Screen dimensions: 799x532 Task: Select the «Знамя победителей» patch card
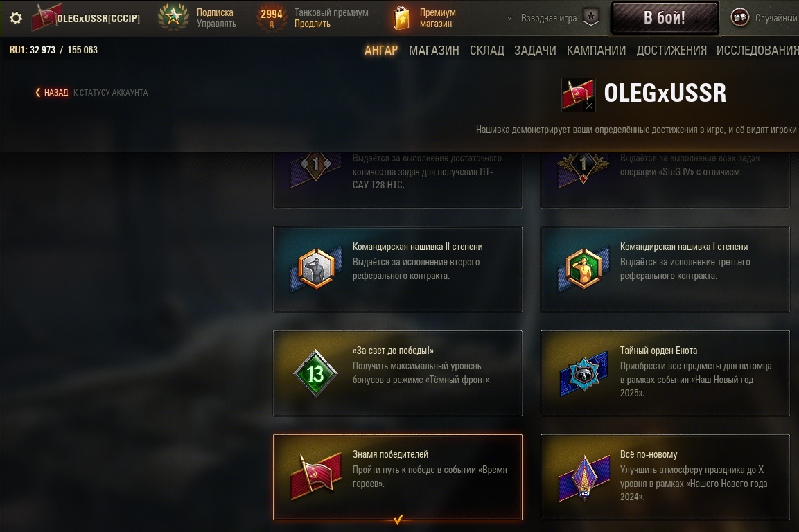(398, 477)
